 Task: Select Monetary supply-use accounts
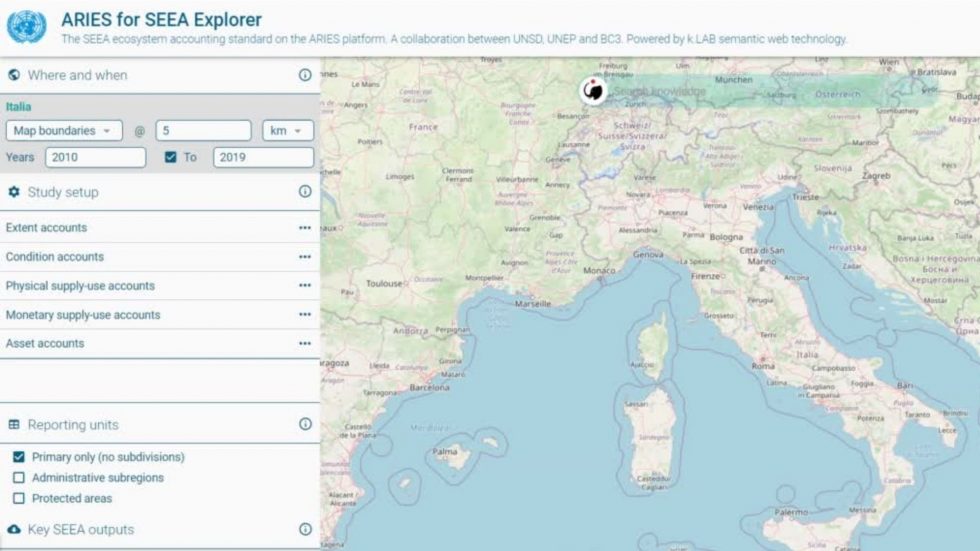(x=83, y=315)
